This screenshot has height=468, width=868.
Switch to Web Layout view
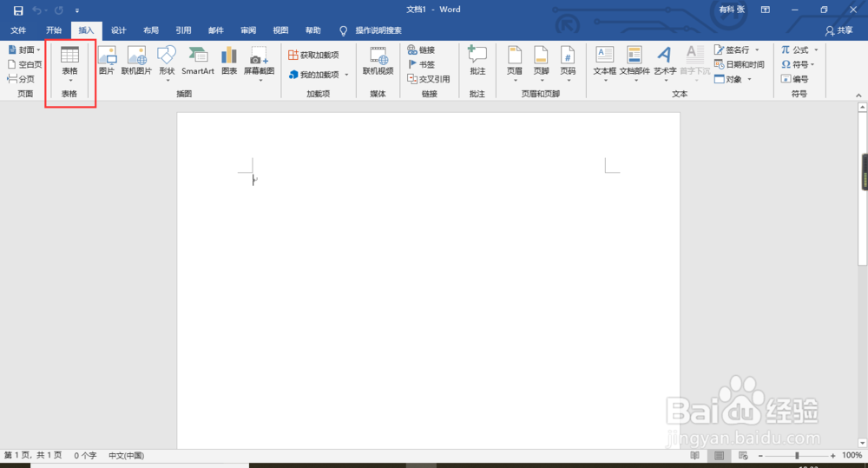point(744,455)
